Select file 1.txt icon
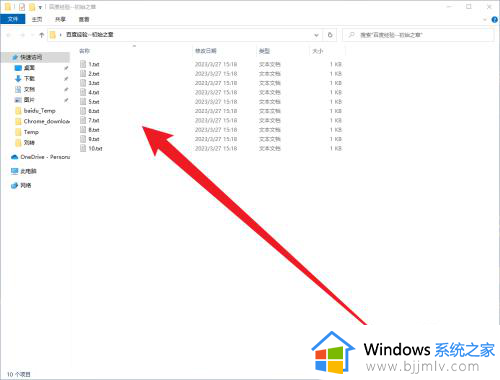This screenshot has height=380, width=500. click(83, 64)
